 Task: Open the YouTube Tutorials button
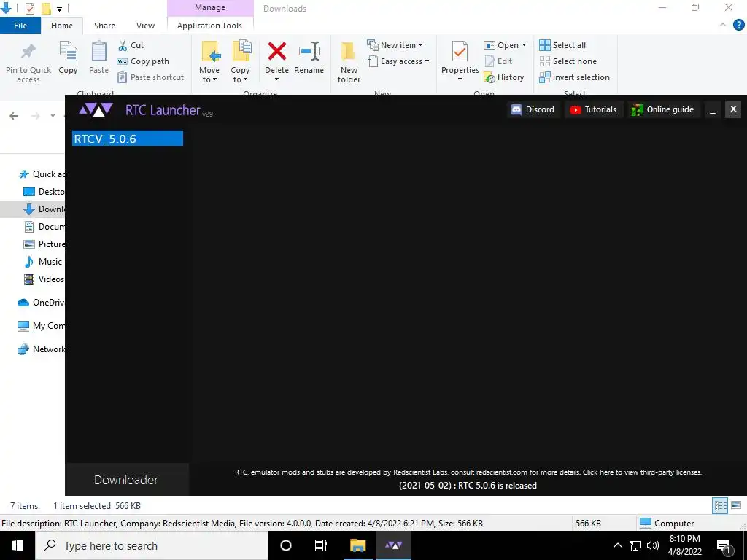[x=593, y=109]
